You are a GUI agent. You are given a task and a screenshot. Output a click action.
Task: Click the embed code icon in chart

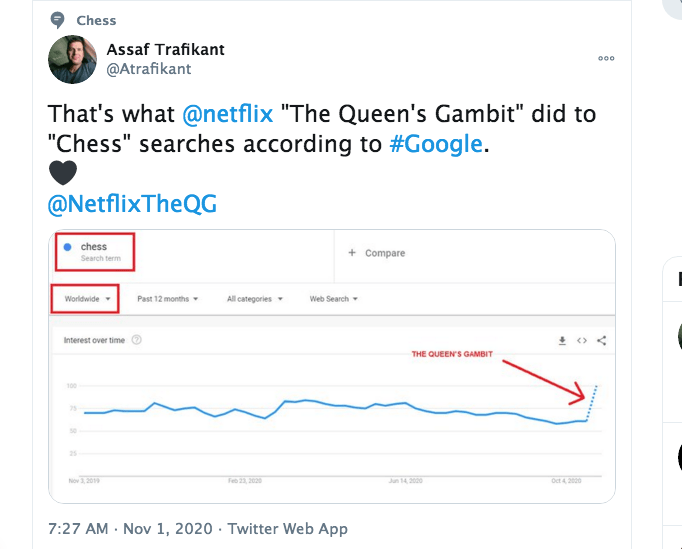[582, 341]
